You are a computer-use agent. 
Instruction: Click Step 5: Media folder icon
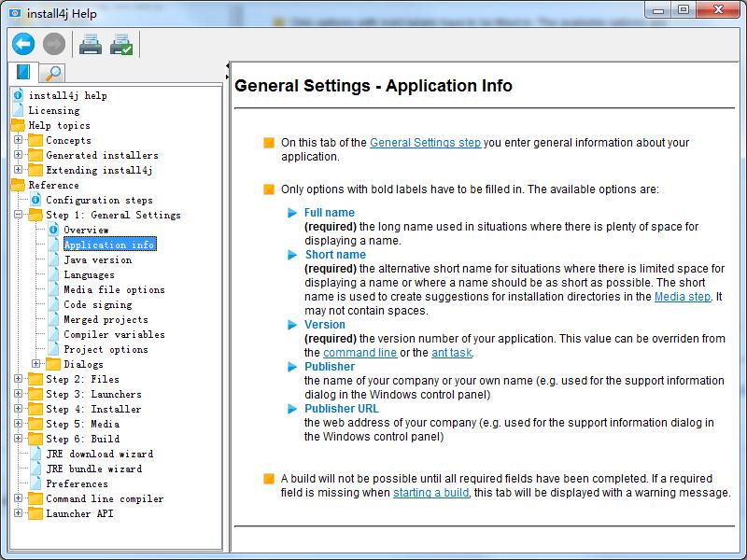(x=35, y=424)
